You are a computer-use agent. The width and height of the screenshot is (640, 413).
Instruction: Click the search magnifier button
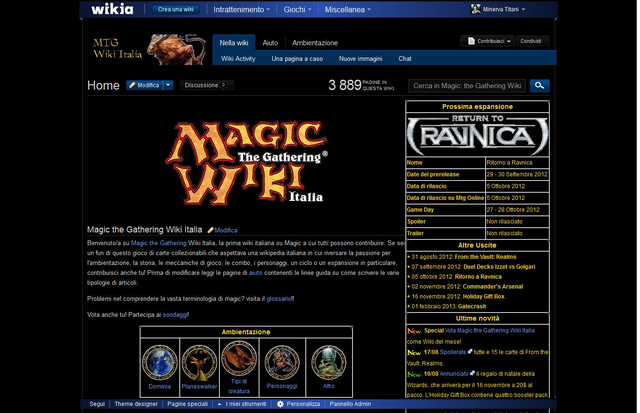[539, 86]
